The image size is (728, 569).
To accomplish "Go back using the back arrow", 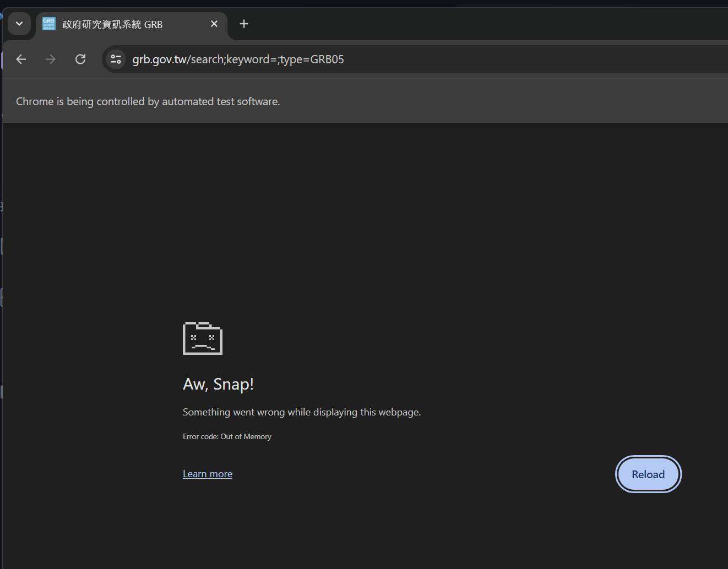I will click(21, 59).
